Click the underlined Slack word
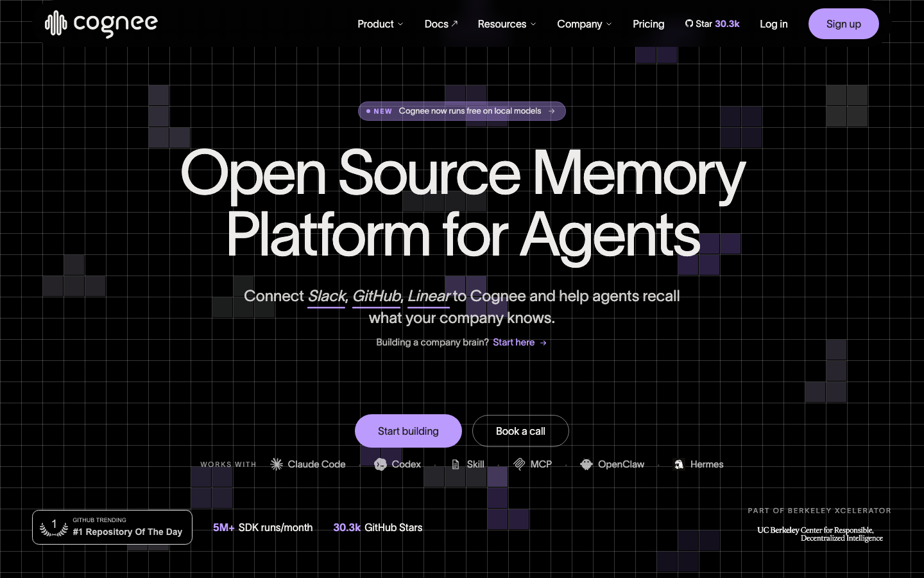This screenshot has height=578, width=924. pos(327,296)
